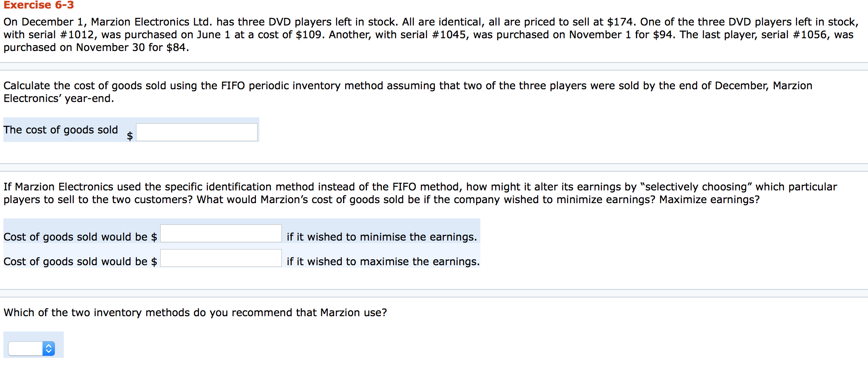Viewport: 868px width, 374px height.
Task: Click the label 'The cost of goods sold'
Action: pyautogui.click(x=61, y=130)
